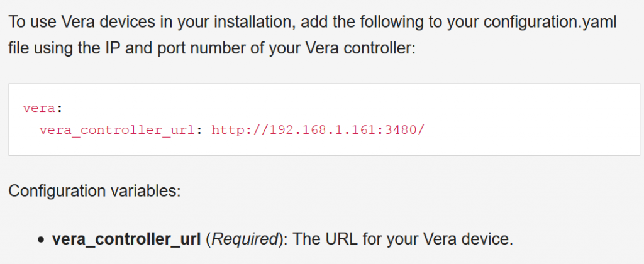Click bold 'vera_controller_url' in the bullet list

coord(126,239)
